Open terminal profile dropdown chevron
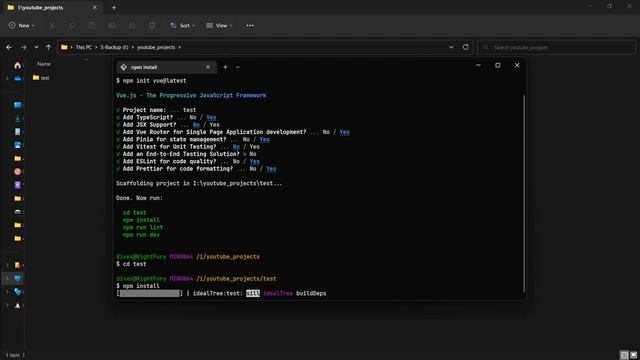This screenshot has height=360, width=640. pyautogui.click(x=238, y=67)
